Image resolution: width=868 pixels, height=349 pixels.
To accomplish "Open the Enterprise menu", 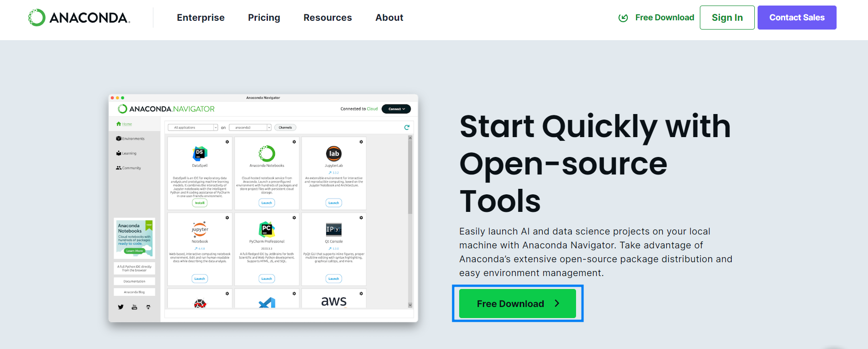I will [200, 18].
